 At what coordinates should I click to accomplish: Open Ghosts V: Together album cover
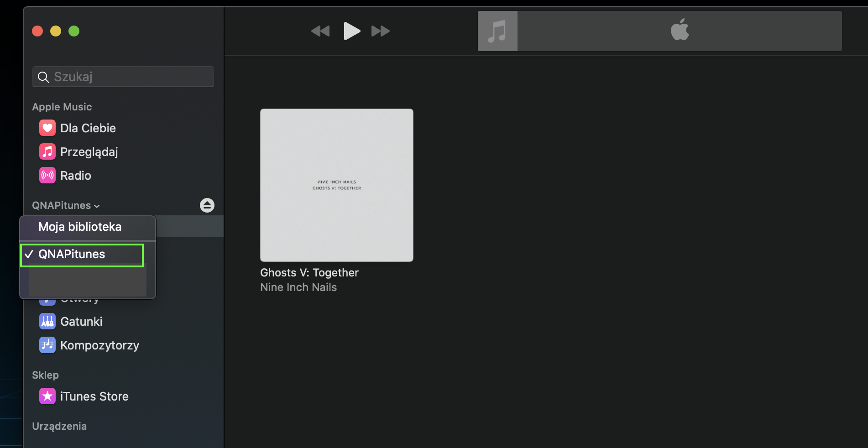click(x=337, y=185)
